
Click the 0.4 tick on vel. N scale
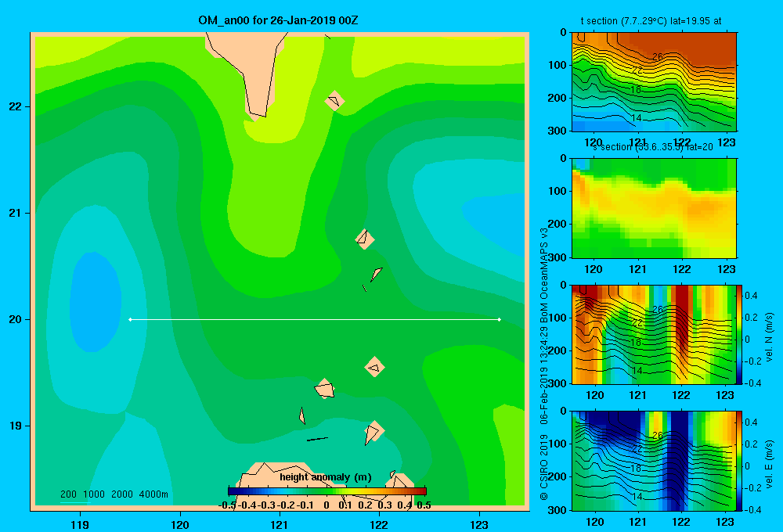[751, 296]
